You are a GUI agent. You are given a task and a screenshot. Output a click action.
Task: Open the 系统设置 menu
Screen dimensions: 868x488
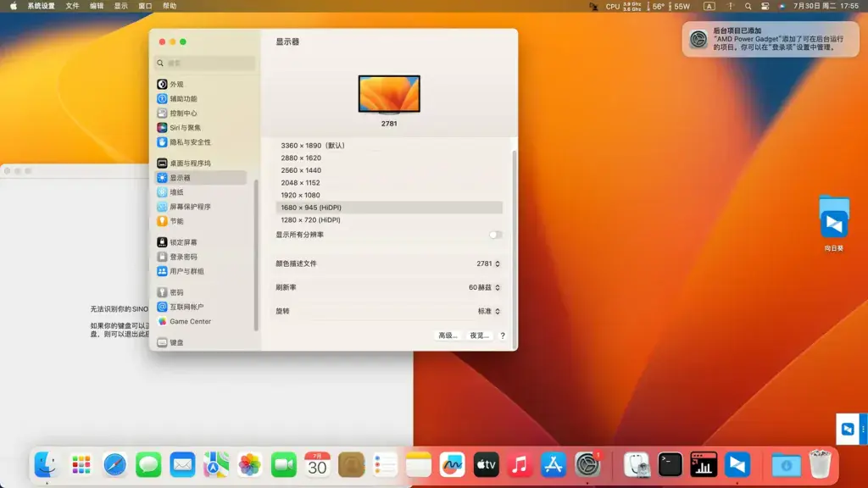pos(42,6)
